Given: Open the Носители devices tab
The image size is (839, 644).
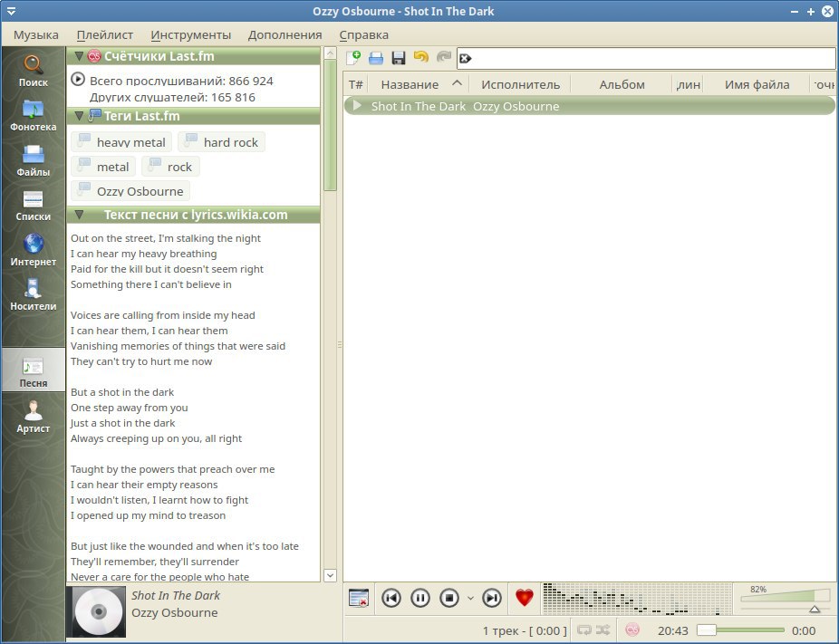Looking at the screenshot, I should coord(34,294).
